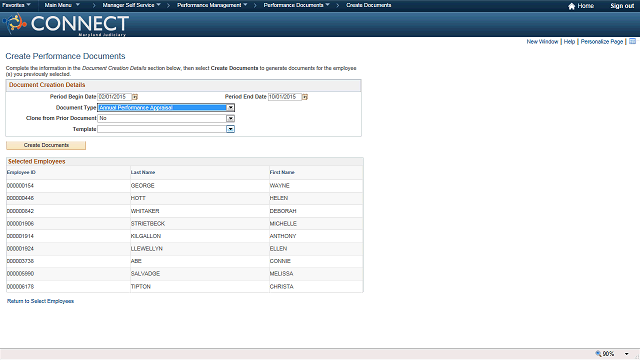Expand the Document Type dropdown

231,108
